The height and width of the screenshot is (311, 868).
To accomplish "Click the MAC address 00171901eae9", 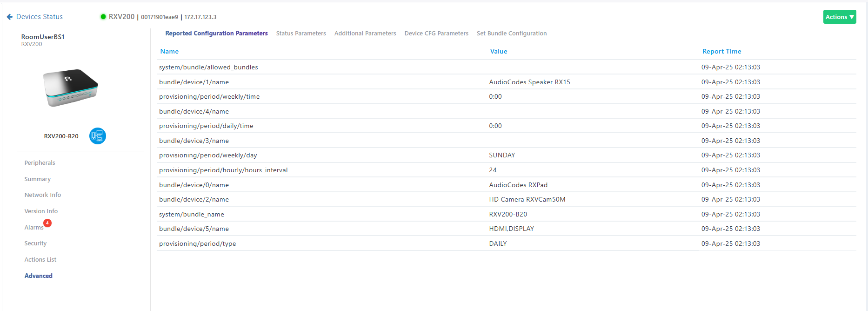I will click(x=160, y=17).
